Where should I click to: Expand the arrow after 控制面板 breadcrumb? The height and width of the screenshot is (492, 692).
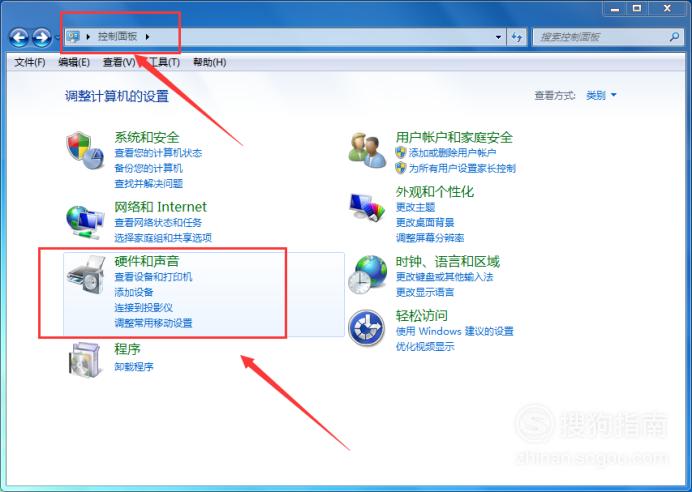[x=147, y=37]
